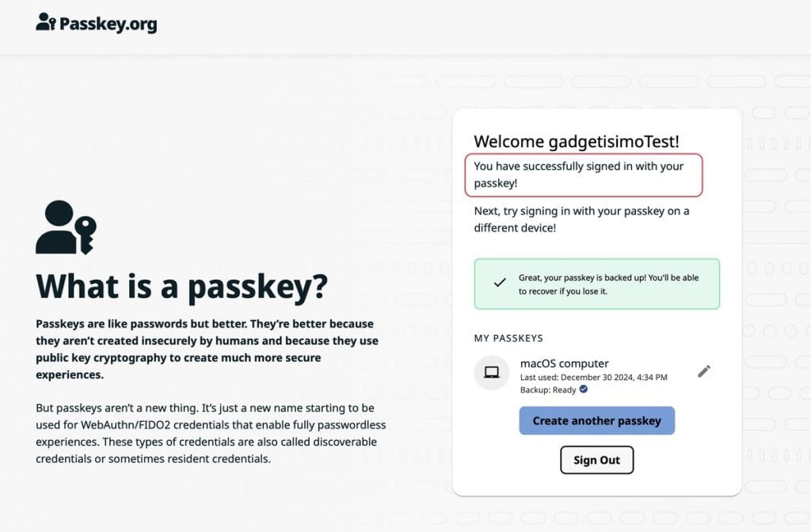Viewport: 811px width, 532px height.
Task: Click the Last used December 30 2024 text
Action: coord(594,378)
